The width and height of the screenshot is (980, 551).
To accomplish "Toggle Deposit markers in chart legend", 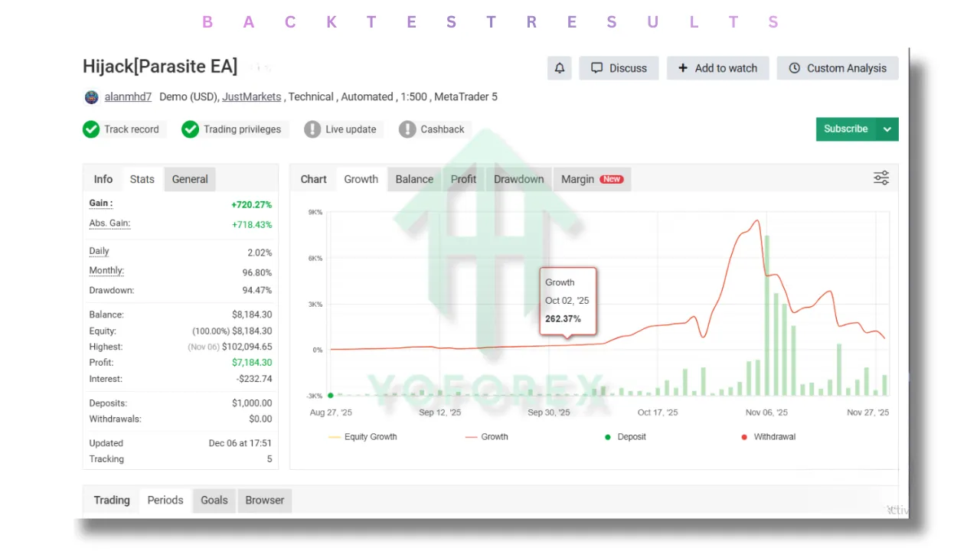I will (x=626, y=437).
